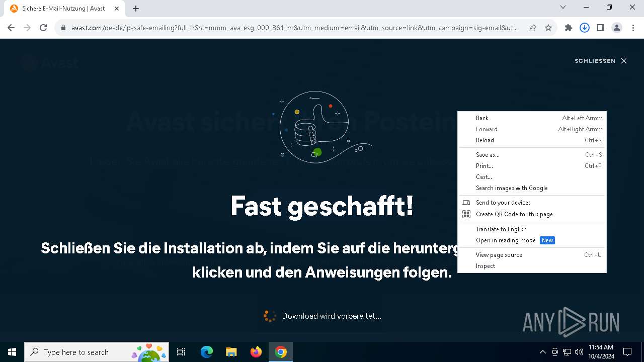This screenshot has height=362, width=644.
Task: Close the Sichere E-Mail-Nutzung tab
Action: (x=117, y=9)
